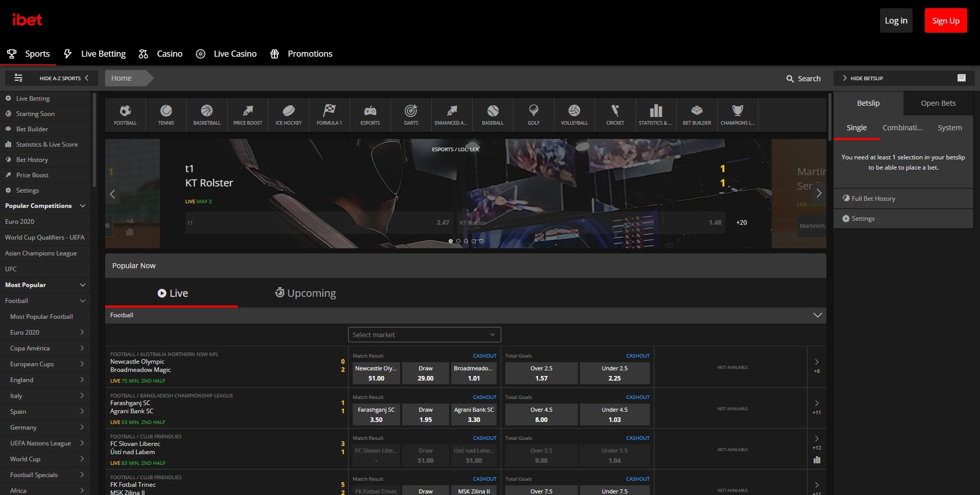The image size is (980, 495).
Task: Click the Sign Up button
Action: coord(946,20)
